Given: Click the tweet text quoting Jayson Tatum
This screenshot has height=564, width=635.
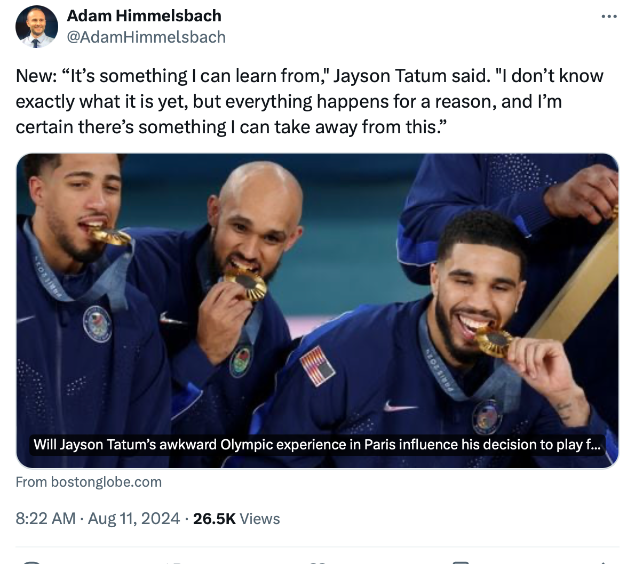Looking at the screenshot, I should pos(310,101).
